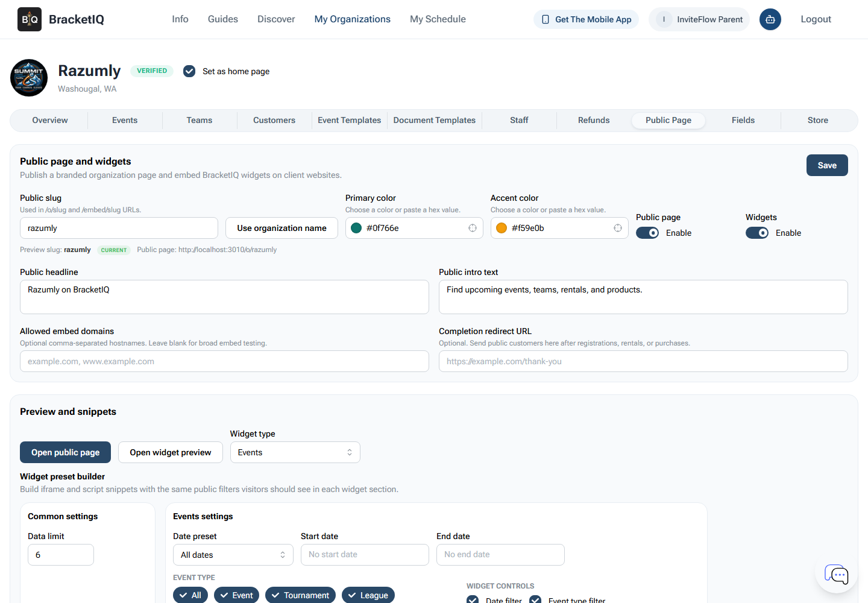
Task: Click the orange accent color swatch
Action: click(502, 228)
